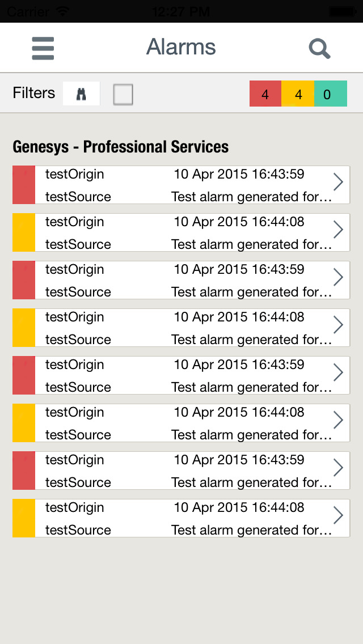Viewport: 363px width, 644px height.
Task: Click the fourth alarm's arrow chevron
Action: tap(338, 325)
